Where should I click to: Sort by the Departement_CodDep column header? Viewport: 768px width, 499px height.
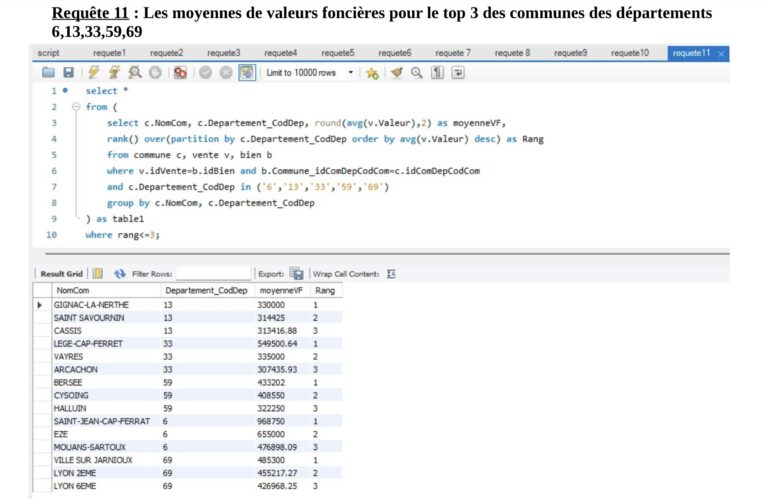coord(207,290)
